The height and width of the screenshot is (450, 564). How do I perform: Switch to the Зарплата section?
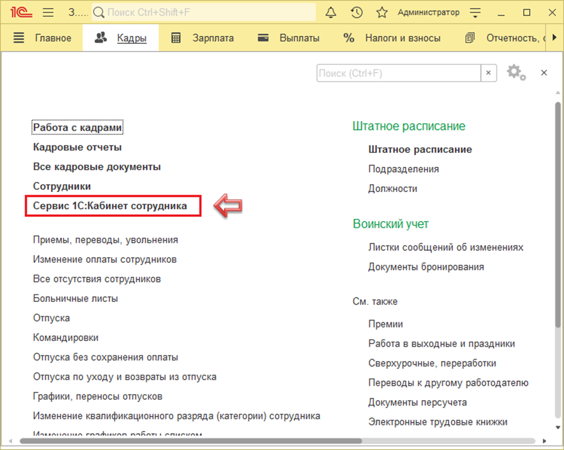point(202,38)
